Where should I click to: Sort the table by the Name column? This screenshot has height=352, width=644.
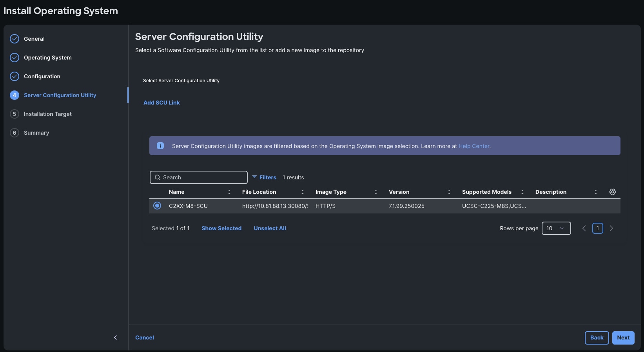tap(229, 192)
